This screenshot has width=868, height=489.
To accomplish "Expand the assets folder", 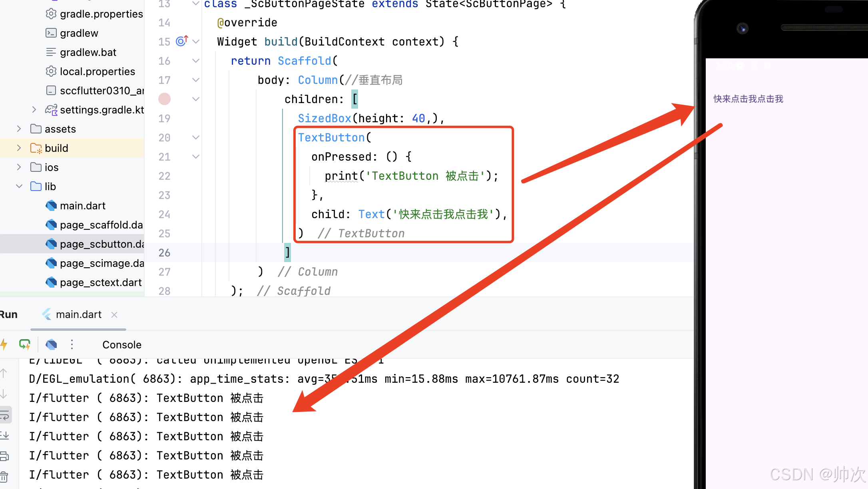I will [x=19, y=129].
